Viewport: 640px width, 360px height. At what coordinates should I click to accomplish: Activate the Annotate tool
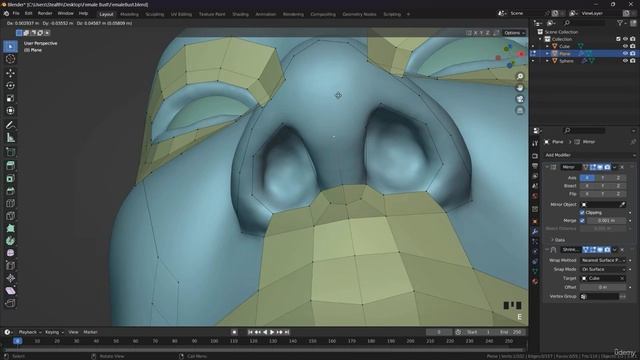10,125
